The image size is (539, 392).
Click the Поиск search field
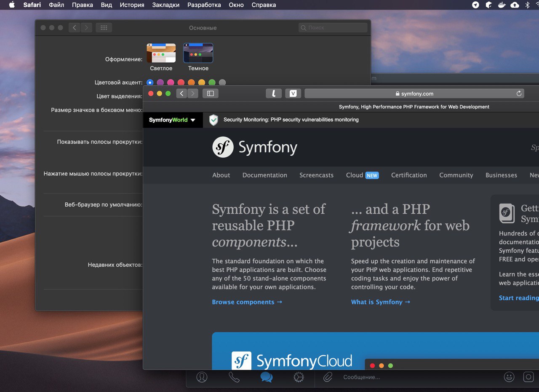pyautogui.click(x=333, y=28)
